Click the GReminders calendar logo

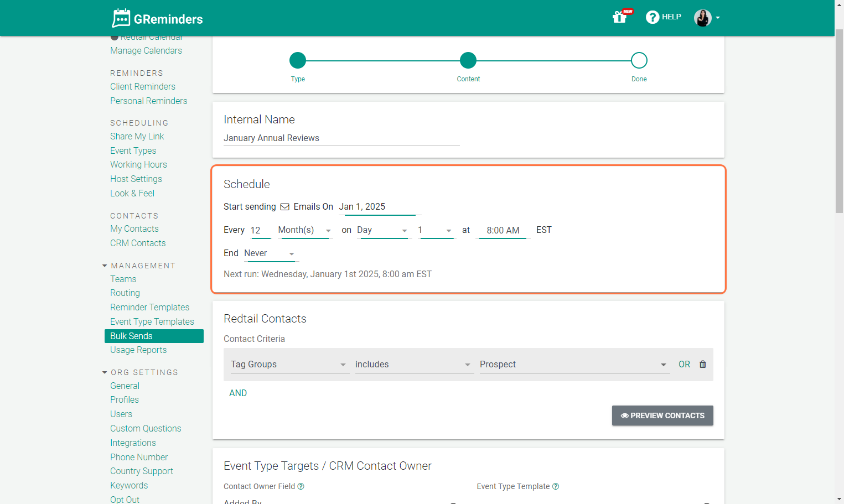point(121,18)
